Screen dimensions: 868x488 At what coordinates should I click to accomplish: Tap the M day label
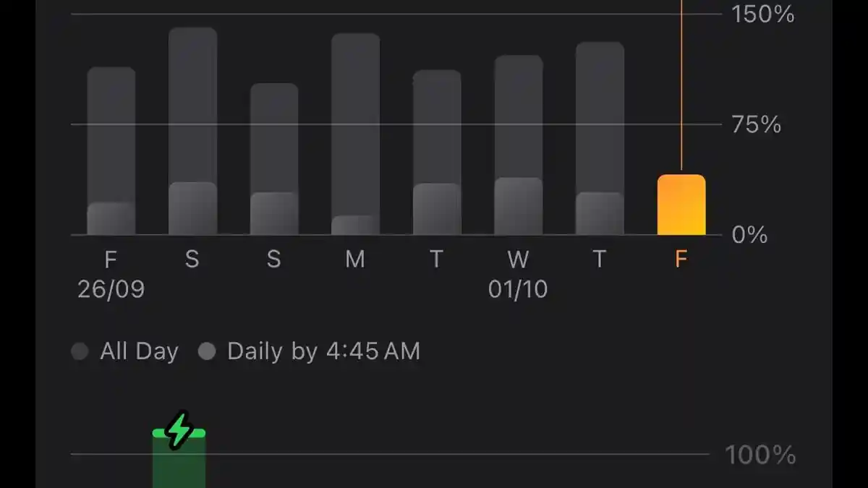355,260
